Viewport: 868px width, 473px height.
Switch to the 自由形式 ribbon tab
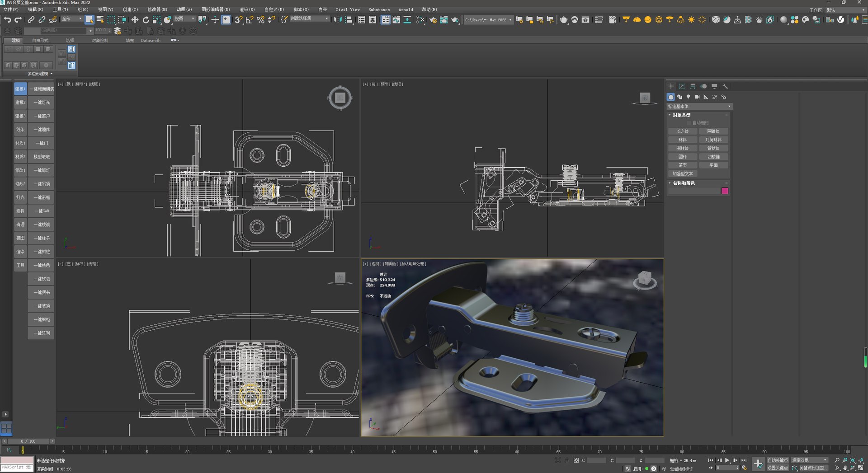coord(40,41)
